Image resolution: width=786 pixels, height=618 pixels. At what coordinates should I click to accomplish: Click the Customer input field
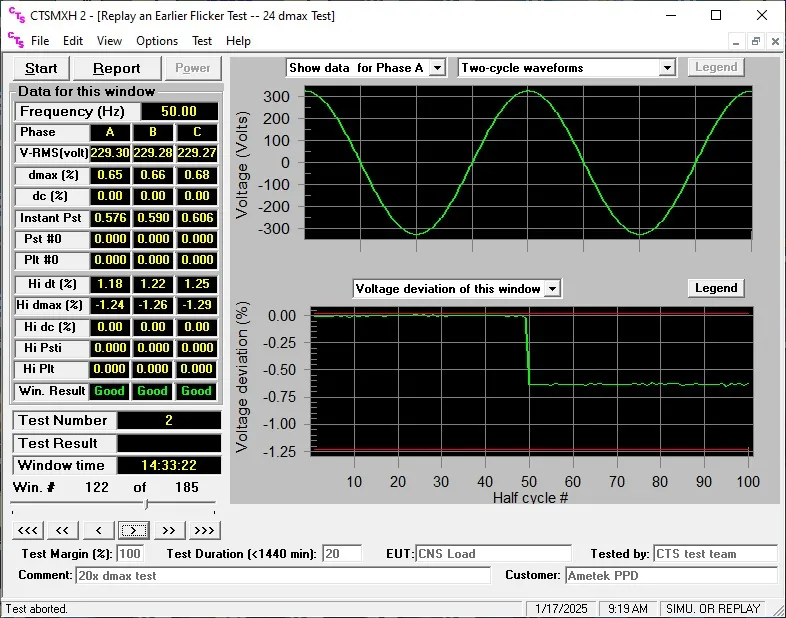click(670, 575)
